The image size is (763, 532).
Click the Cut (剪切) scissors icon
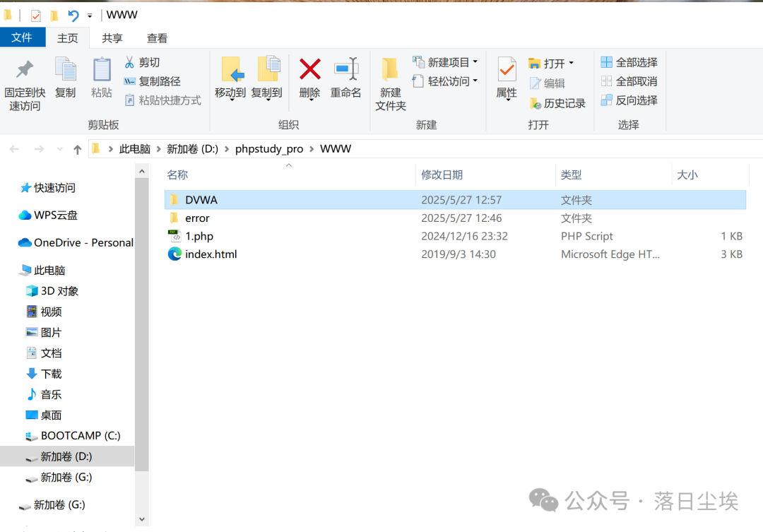(x=129, y=62)
